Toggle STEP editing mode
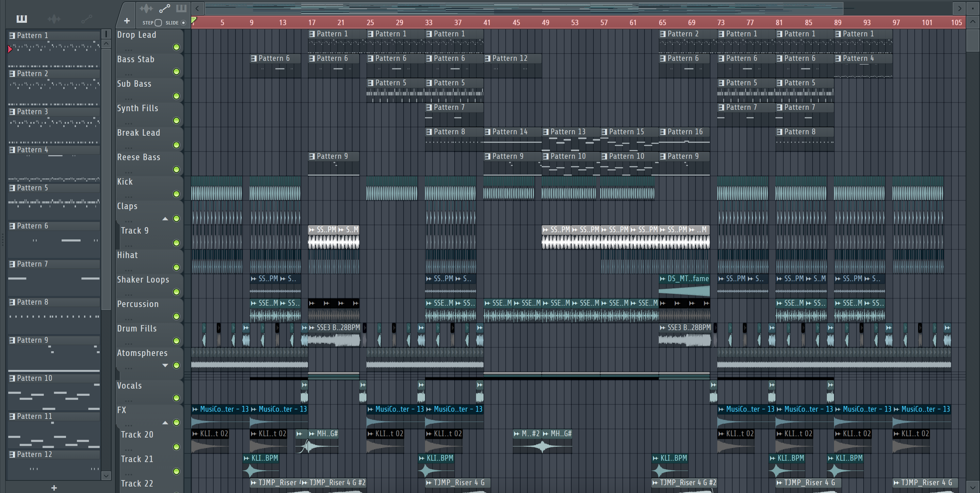 point(158,23)
